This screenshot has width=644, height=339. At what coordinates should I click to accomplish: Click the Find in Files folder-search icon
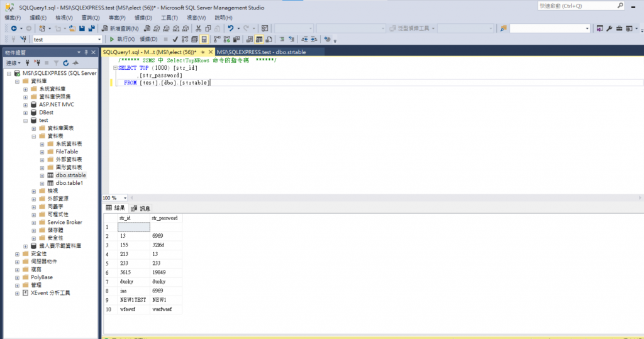point(503,28)
